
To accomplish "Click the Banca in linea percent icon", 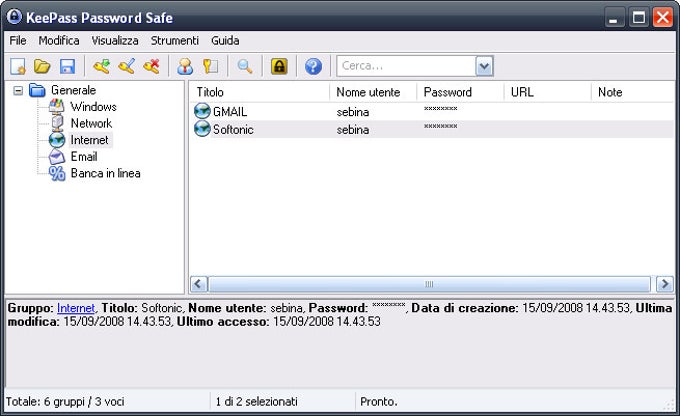I will [x=57, y=173].
